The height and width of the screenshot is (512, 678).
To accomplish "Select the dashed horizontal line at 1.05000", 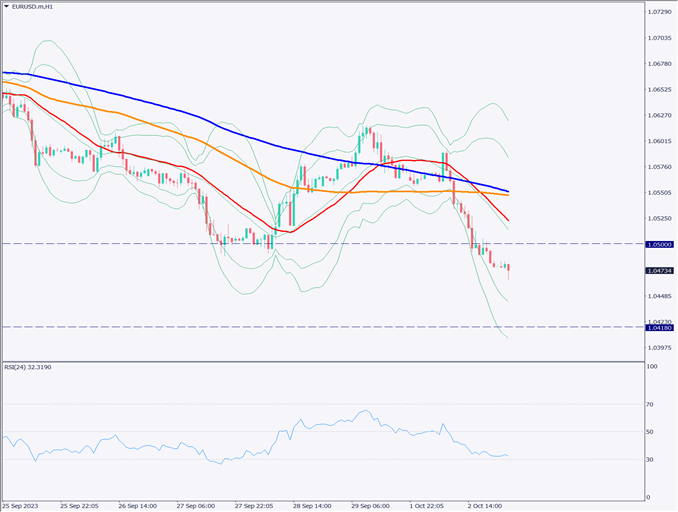I will click(300, 244).
